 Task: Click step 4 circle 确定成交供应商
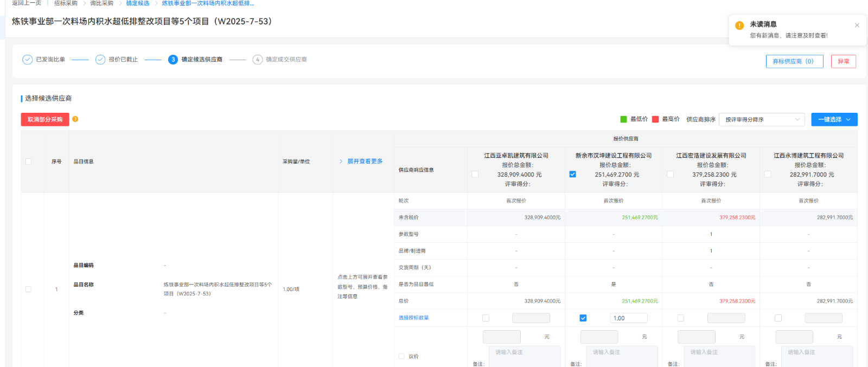pos(258,60)
